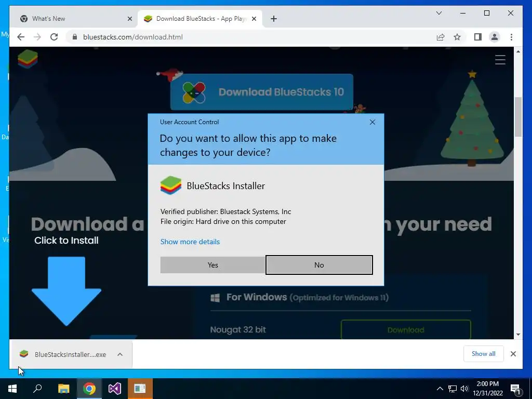Close the Download BlueStacks tab
Viewport: 532px width, 399px height.
coord(254,19)
